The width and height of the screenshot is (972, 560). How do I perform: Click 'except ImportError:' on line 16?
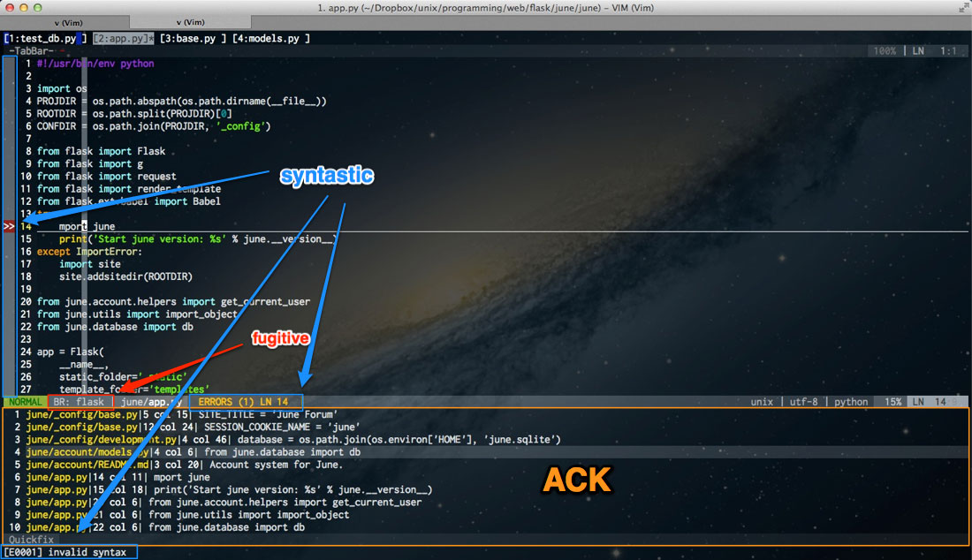tap(89, 252)
